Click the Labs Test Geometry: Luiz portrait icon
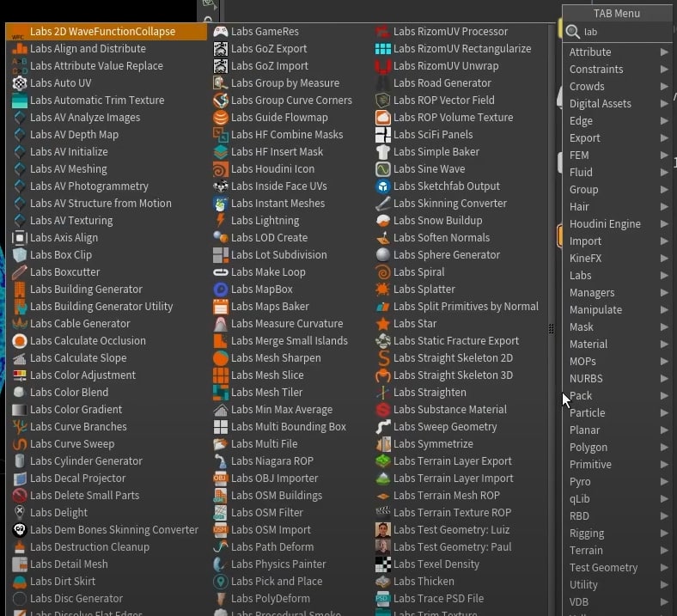The image size is (677, 616). click(383, 530)
